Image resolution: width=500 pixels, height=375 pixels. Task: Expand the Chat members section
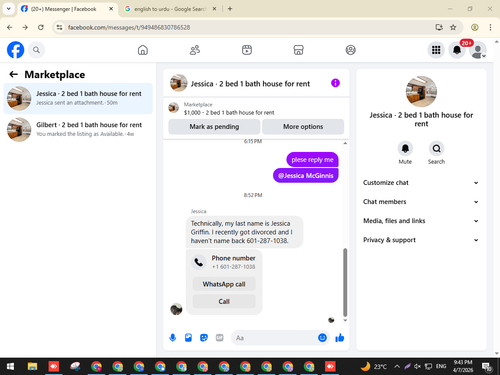[421, 202]
